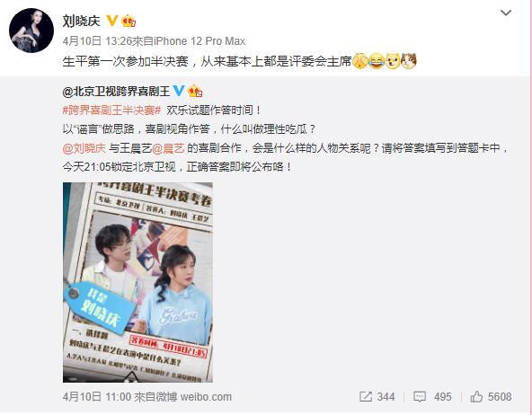This screenshot has height=415, width=532.
Task: Click the original post time 4月10日 11:00
Action: pos(97,397)
